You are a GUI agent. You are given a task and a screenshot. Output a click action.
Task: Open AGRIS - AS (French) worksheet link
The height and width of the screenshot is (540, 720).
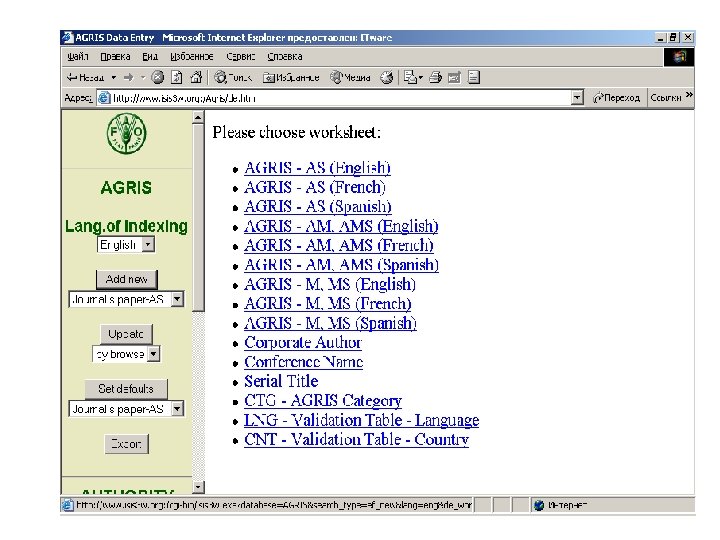pos(315,187)
